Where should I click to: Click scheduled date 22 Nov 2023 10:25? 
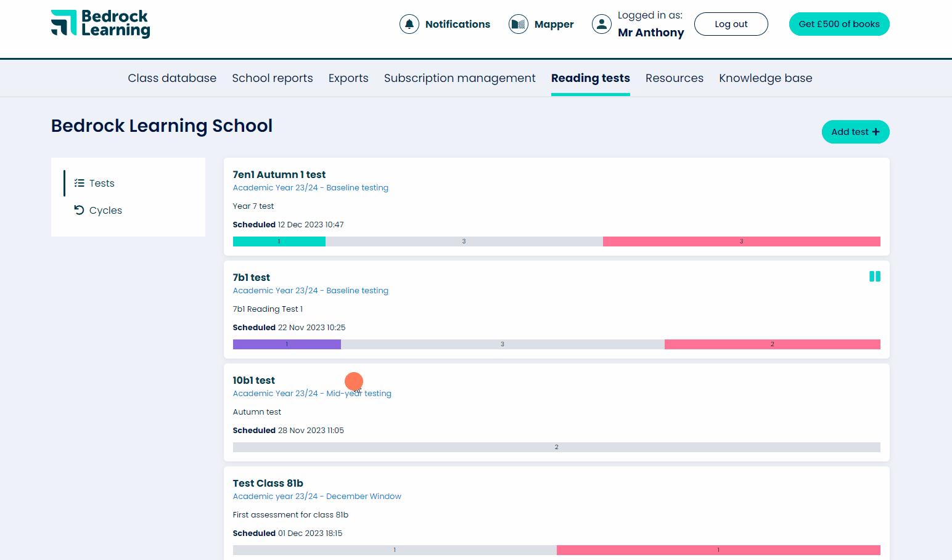click(x=312, y=328)
